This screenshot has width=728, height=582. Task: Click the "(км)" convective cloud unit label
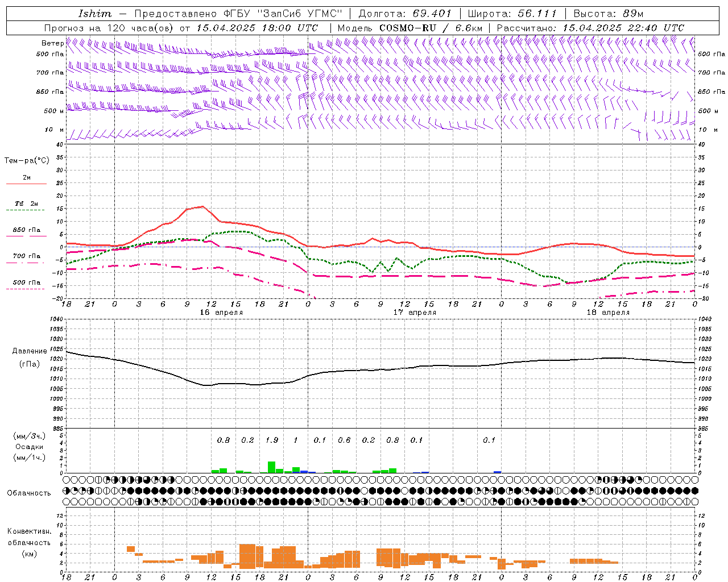30,554
